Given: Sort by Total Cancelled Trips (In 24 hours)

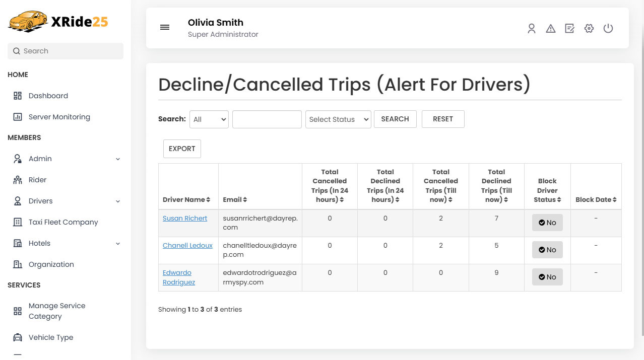Looking at the screenshot, I should (x=342, y=200).
